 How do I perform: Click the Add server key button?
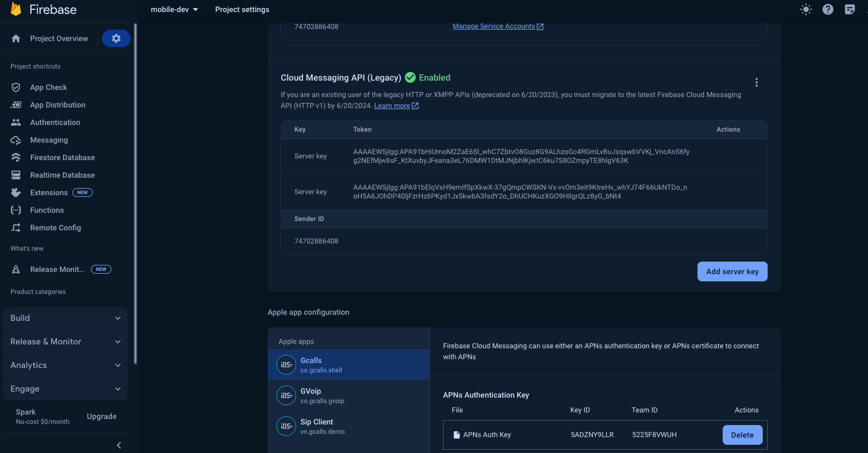732,271
